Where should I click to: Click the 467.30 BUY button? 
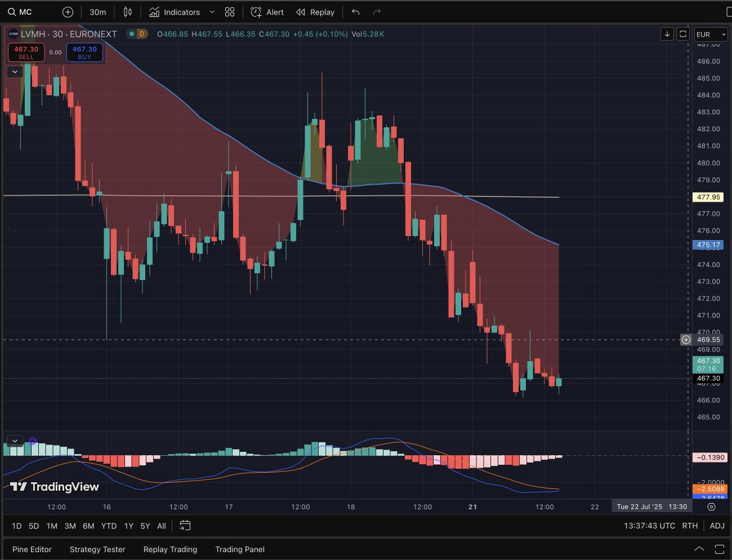[84, 52]
